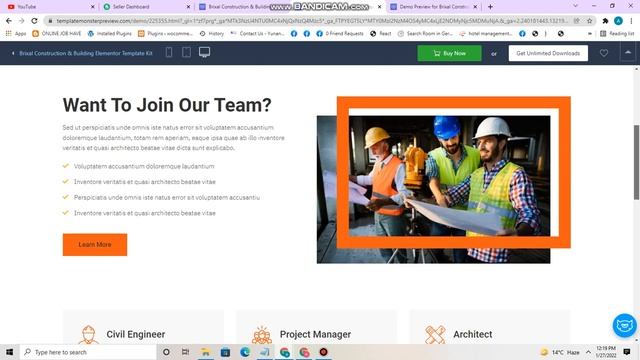Open the tab search dropdown arrow
Image resolution: width=640 pixels, height=360 pixels.
tap(576, 6)
